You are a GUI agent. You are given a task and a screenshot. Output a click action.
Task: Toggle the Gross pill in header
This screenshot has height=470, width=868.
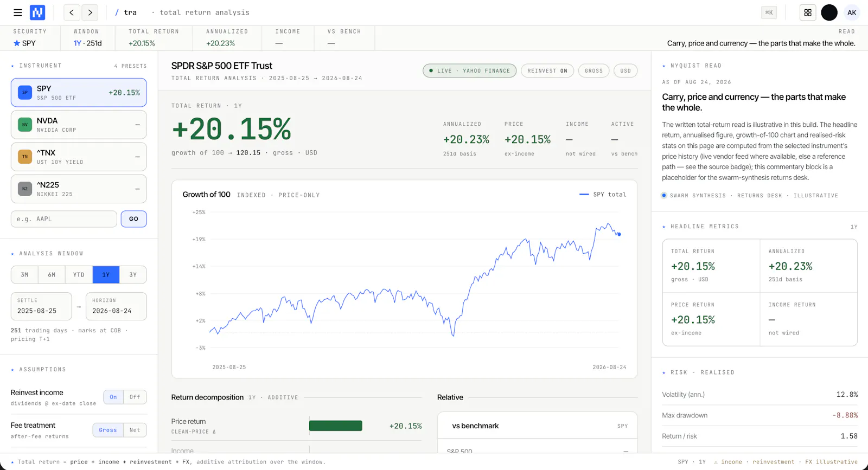[593, 71]
